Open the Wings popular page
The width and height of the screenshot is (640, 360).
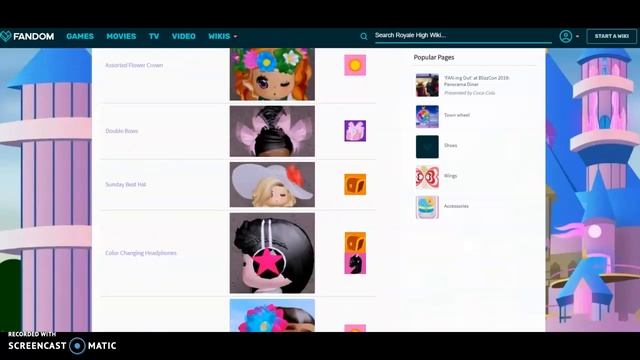click(x=451, y=176)
